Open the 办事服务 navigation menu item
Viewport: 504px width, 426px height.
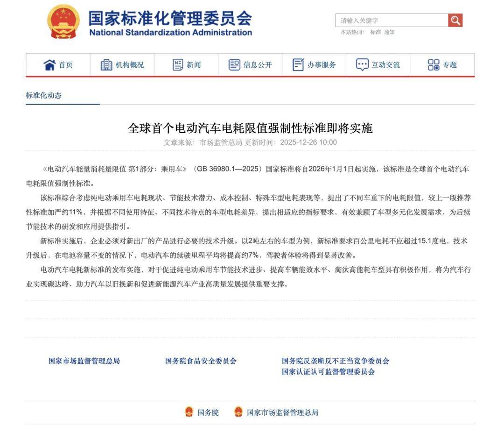(322, 65)
